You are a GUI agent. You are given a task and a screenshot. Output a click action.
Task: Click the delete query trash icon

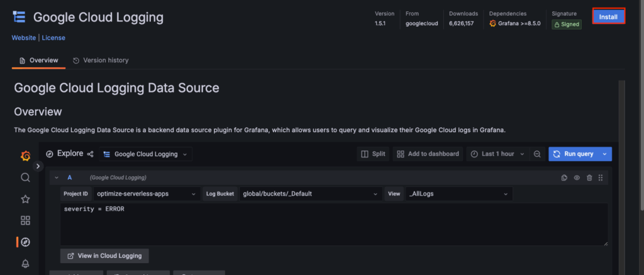(x=589, y=177)
